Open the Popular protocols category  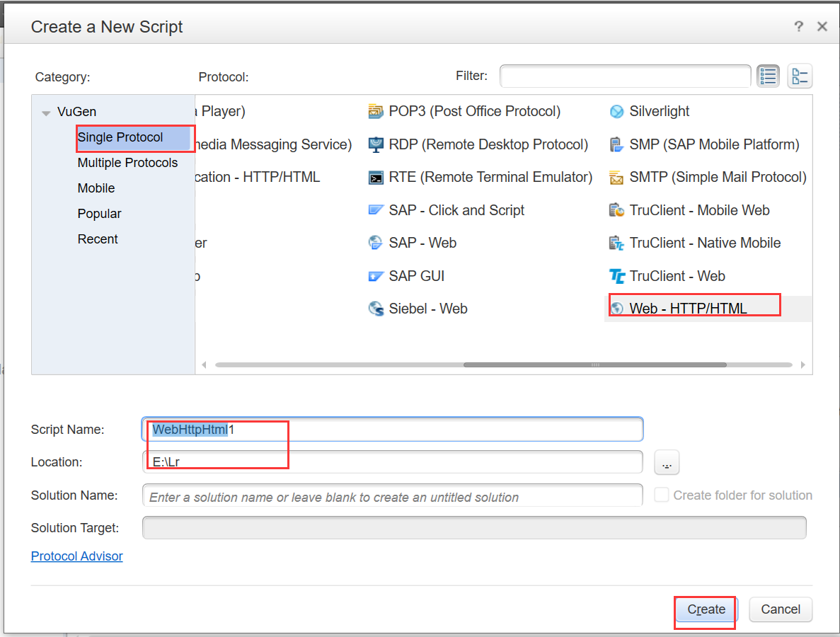click(x=99, y=214)
